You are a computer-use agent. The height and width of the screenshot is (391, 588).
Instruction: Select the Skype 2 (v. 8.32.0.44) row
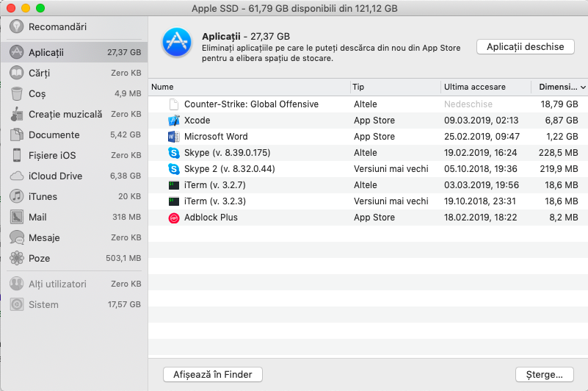(x=367, y=169)
